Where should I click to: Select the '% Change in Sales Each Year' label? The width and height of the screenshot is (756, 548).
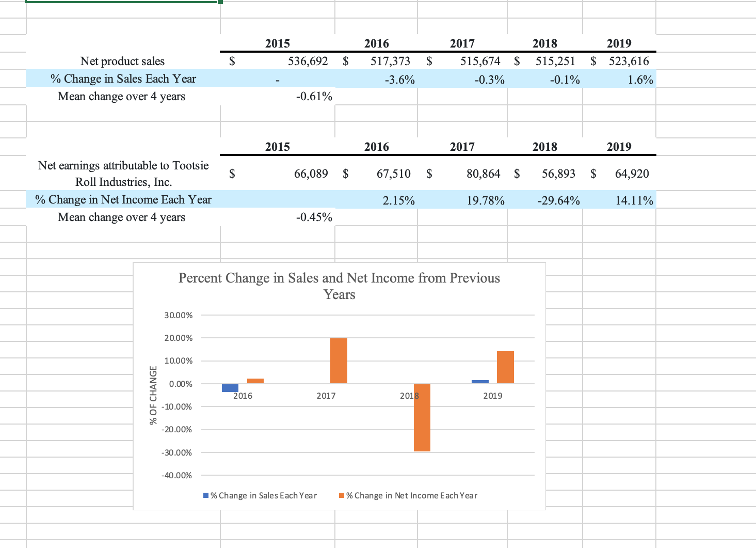[123, 79]
